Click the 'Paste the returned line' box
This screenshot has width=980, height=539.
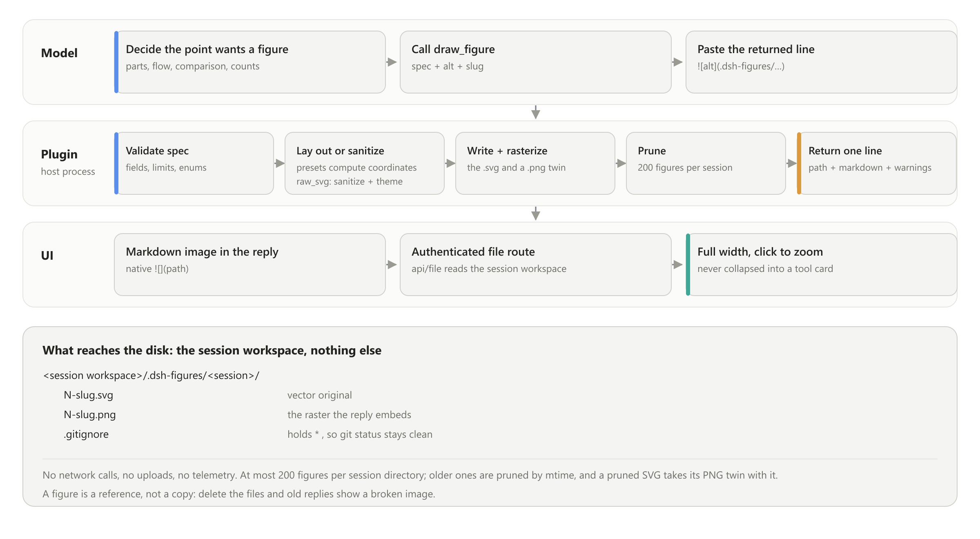(822, 62)
